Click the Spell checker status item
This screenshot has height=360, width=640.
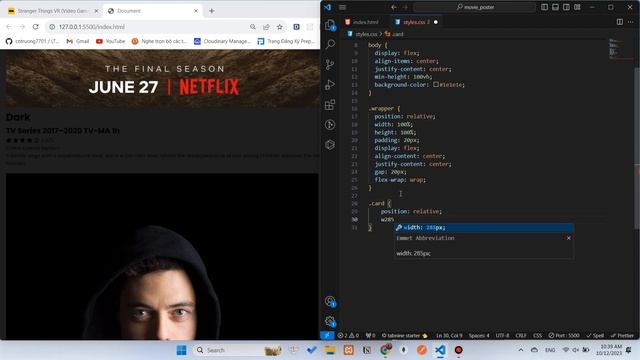pos(595,336)
